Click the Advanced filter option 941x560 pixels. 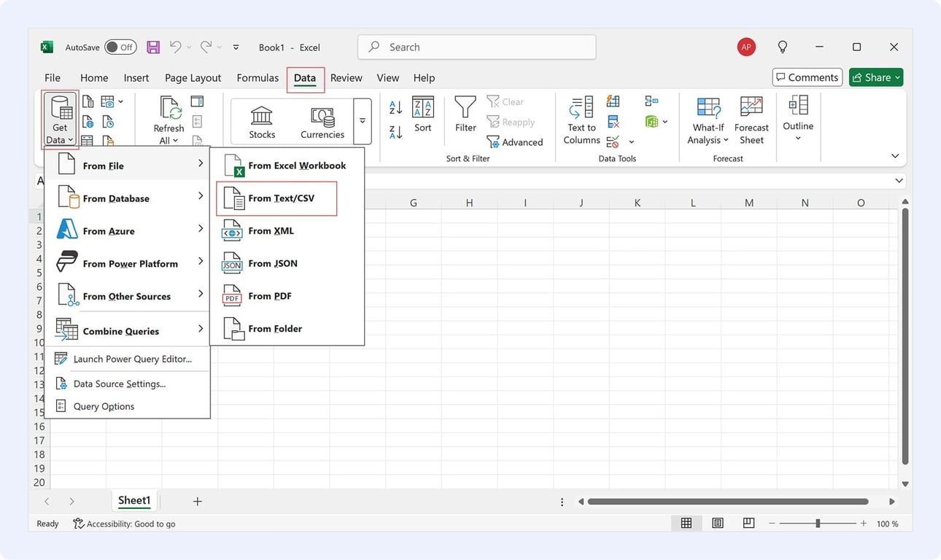(x=515, y=142)
